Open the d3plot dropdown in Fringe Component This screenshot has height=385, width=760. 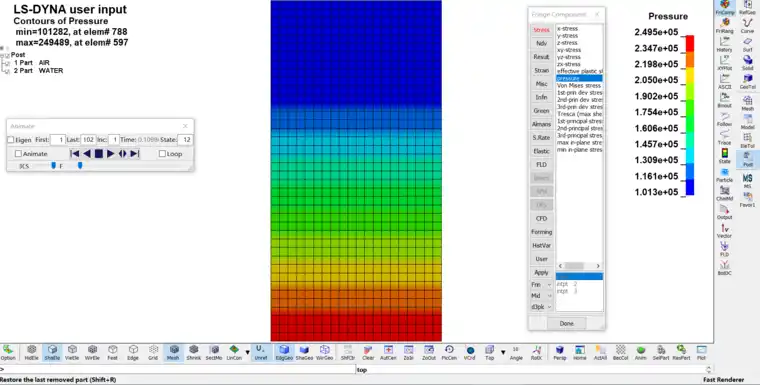(541, 307)
